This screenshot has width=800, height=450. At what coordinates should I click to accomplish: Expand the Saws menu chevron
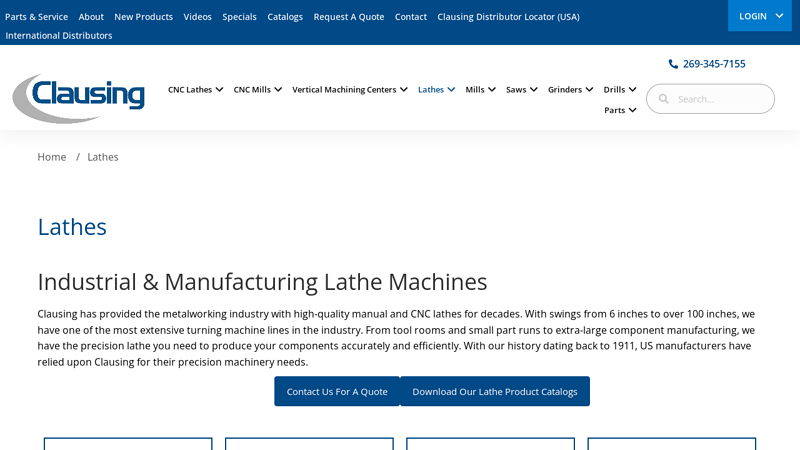click(534, 89)
